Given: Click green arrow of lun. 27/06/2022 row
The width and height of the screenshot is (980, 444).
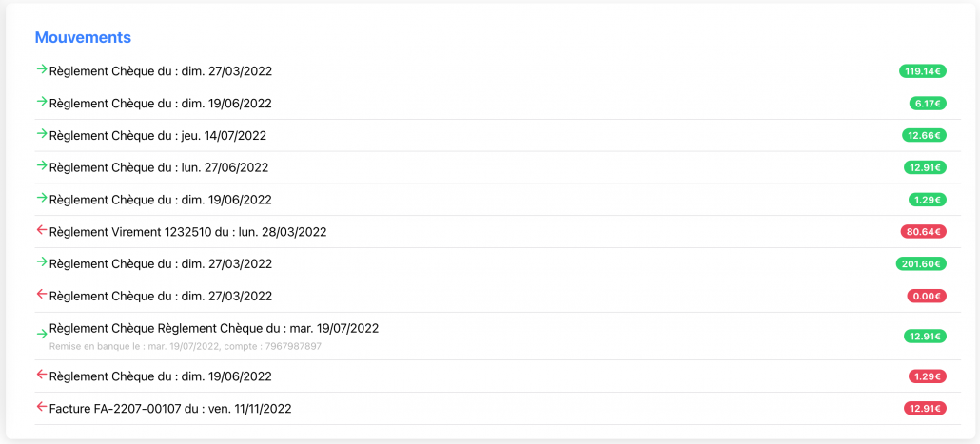Looking at the screenshot, I should click(41, 166).
